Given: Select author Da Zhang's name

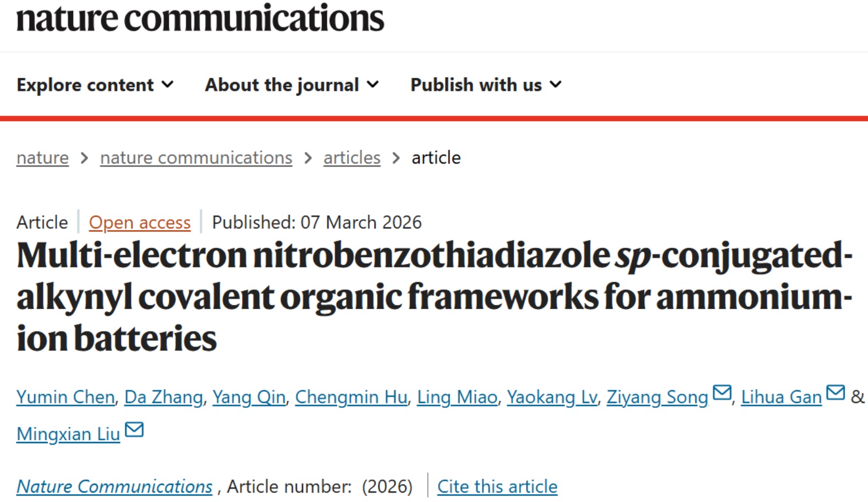Looking at the screenshot, I should pos(163,397).
